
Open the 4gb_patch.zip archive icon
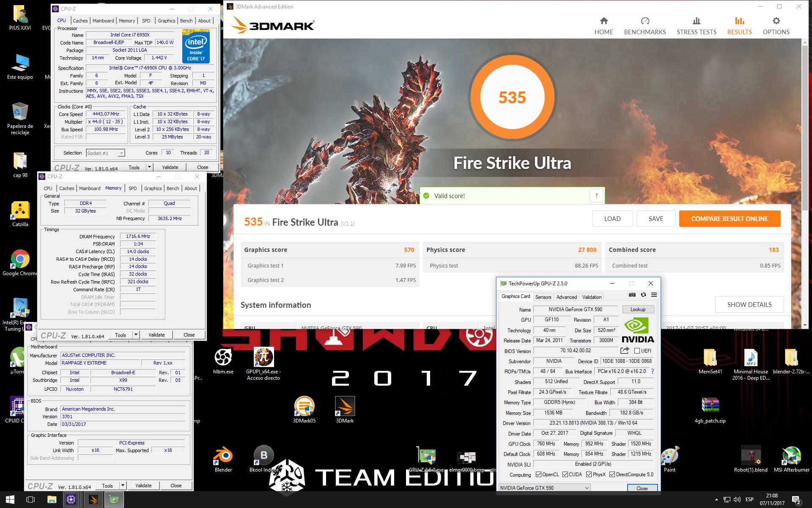tap(710, 410)
